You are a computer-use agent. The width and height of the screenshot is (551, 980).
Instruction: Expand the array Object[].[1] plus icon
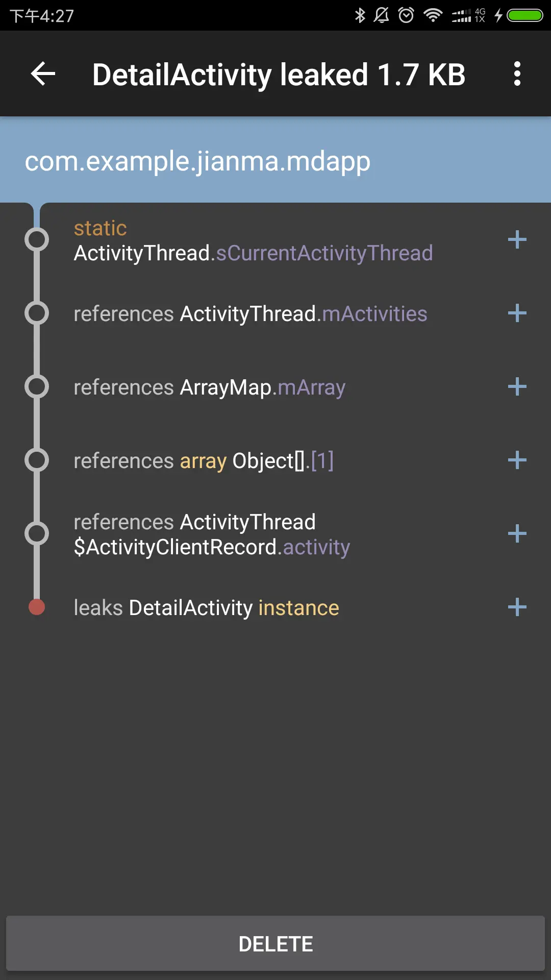coord(517,460)
